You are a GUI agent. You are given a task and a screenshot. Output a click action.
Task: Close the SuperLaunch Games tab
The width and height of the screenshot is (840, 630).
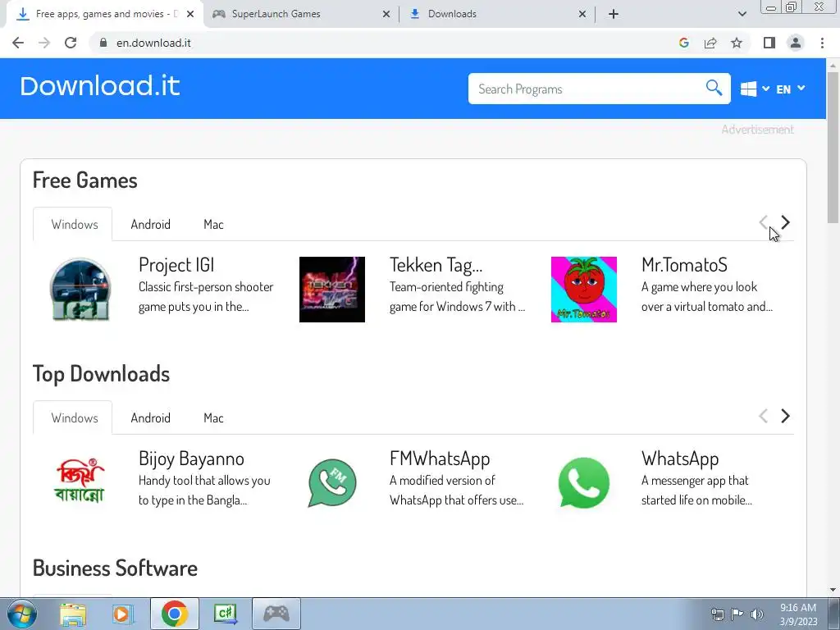[386, 14]
